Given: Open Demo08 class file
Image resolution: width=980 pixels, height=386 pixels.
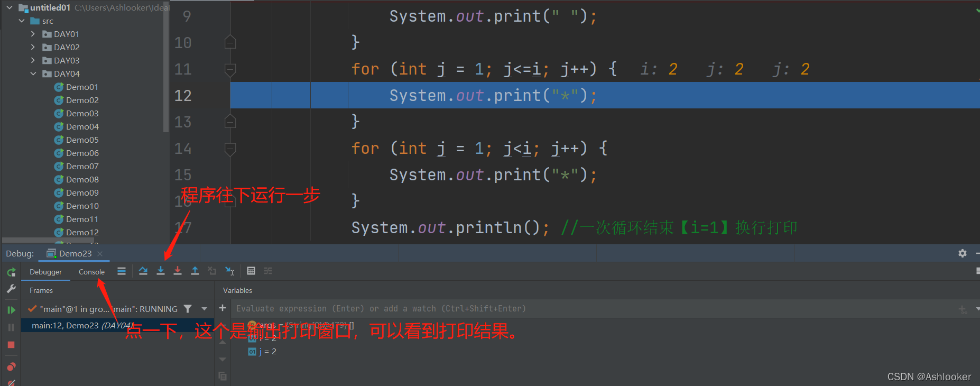Looking at the screenshot, I should [77, 179].
